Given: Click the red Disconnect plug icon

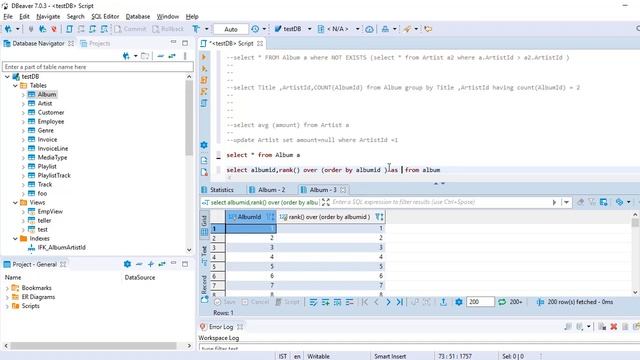Looking at the screenshot, I should (53, 29).
